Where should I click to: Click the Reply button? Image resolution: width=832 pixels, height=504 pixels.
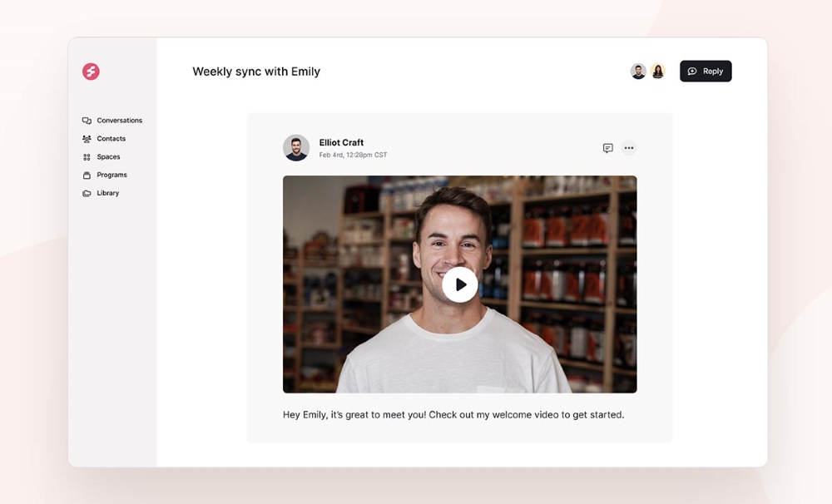pos(706,71)
